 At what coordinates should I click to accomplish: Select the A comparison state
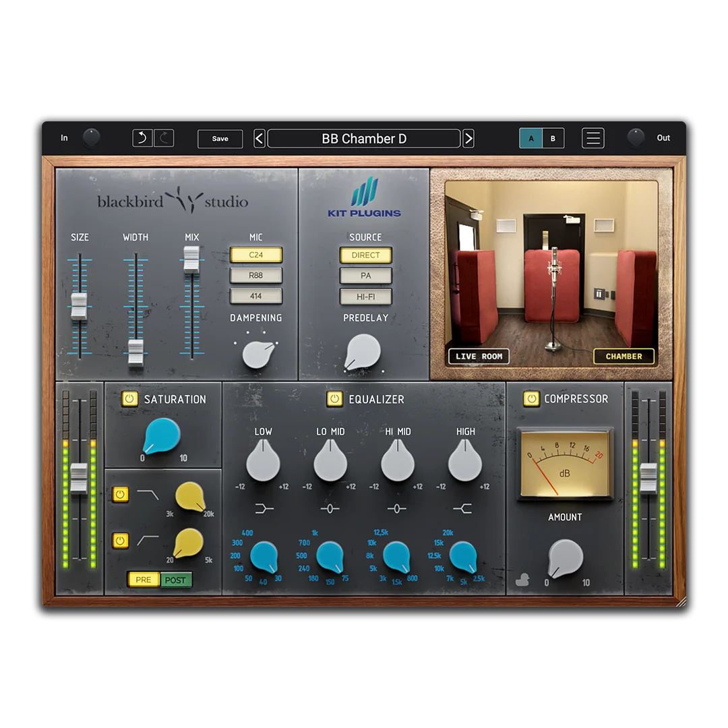click(530, 138)
